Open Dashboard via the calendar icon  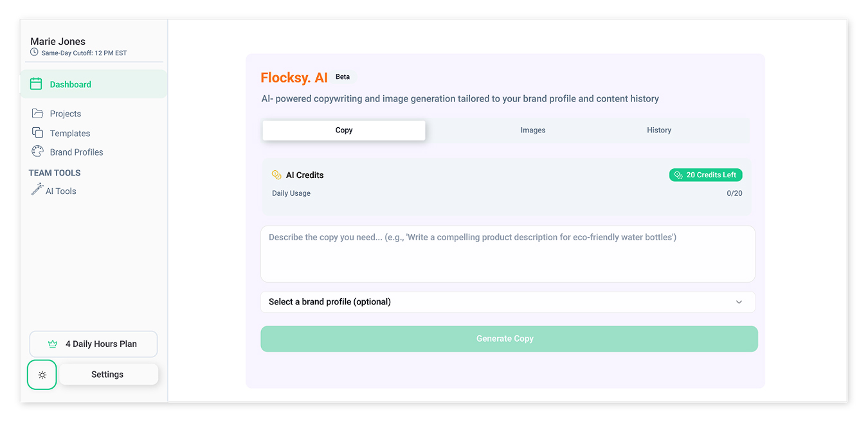tap(36, 84)
